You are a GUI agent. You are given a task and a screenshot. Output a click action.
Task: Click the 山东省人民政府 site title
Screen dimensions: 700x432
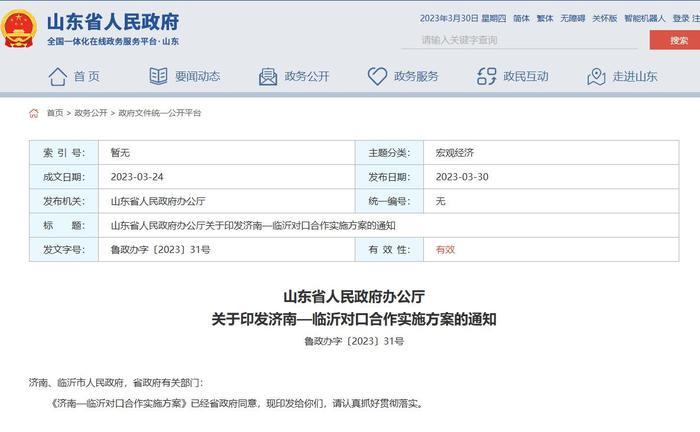(113, 22)
